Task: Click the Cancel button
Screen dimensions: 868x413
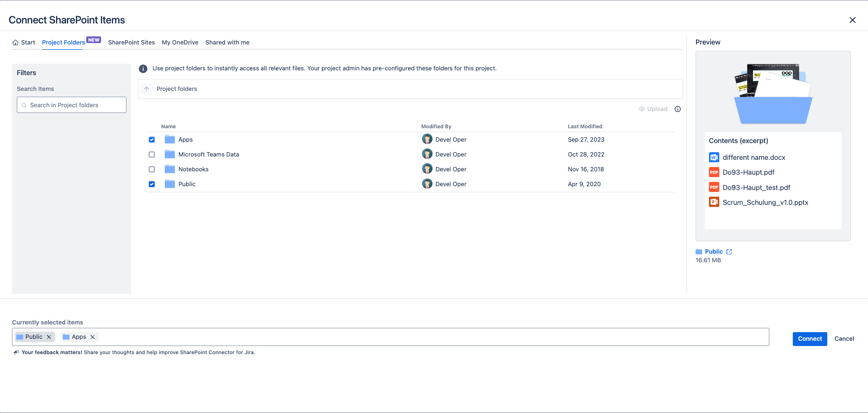Action: tap(844, 339)
